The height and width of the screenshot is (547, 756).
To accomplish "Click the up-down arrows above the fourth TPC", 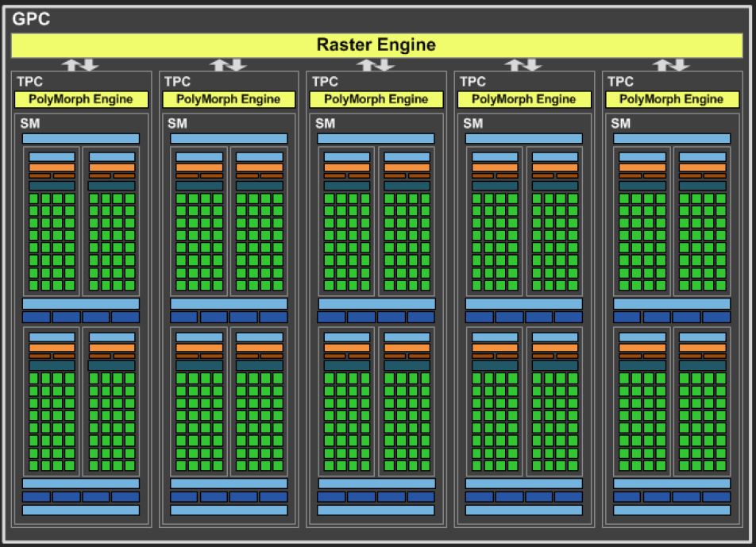I will click(523, 65).
